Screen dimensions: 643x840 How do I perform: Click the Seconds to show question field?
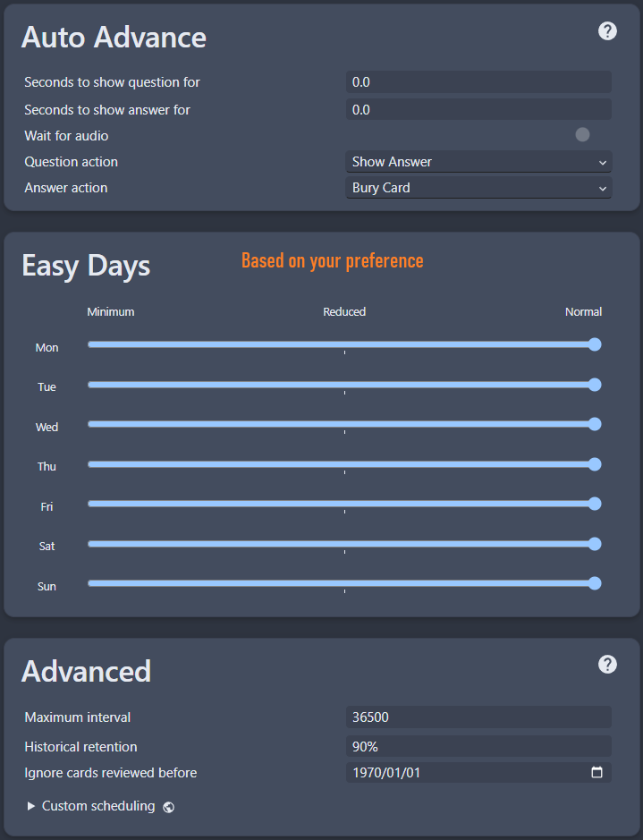478,82
